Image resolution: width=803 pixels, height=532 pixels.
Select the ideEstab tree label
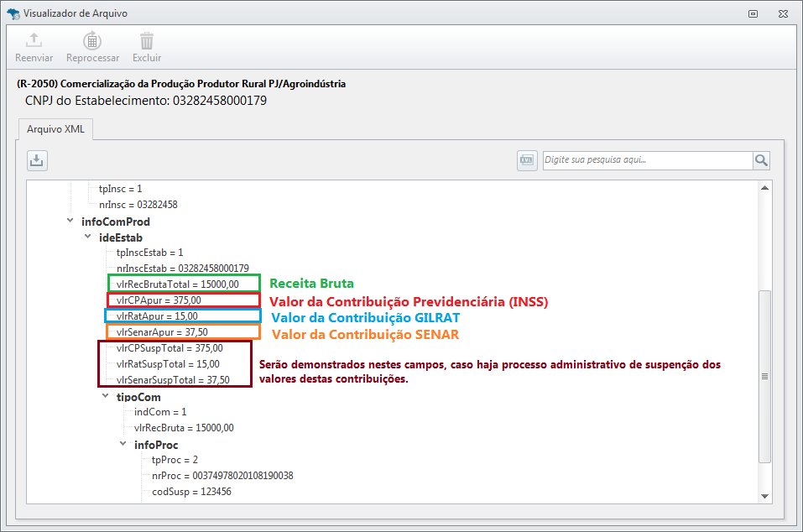(121, 237)
